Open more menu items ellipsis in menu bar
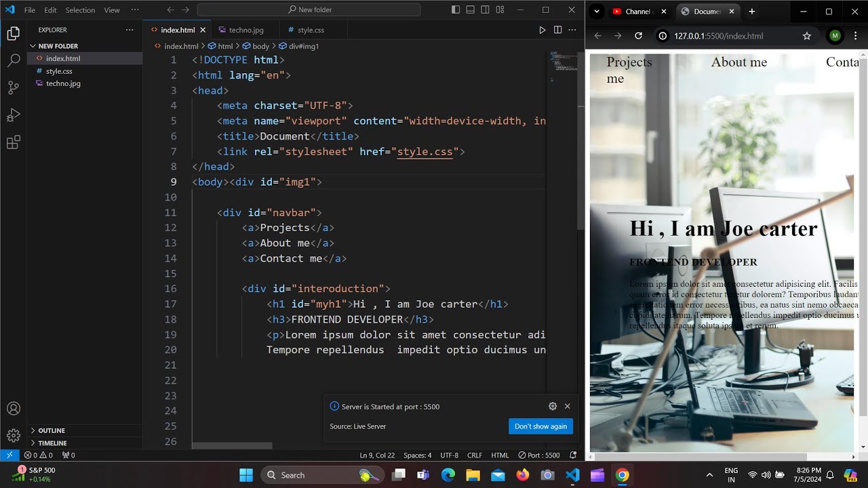The image size is (868, 488). tap(135, 10)
